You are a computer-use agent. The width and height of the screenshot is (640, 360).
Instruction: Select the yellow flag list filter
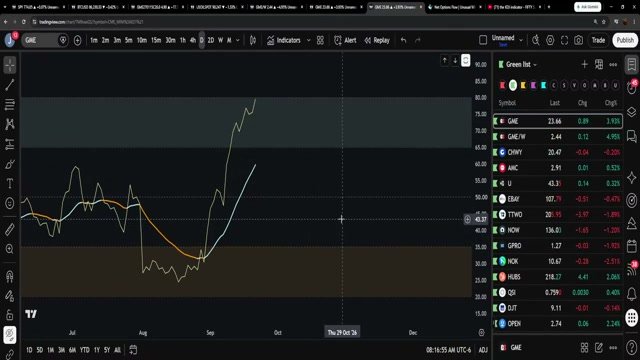click(x=523, y=85)
